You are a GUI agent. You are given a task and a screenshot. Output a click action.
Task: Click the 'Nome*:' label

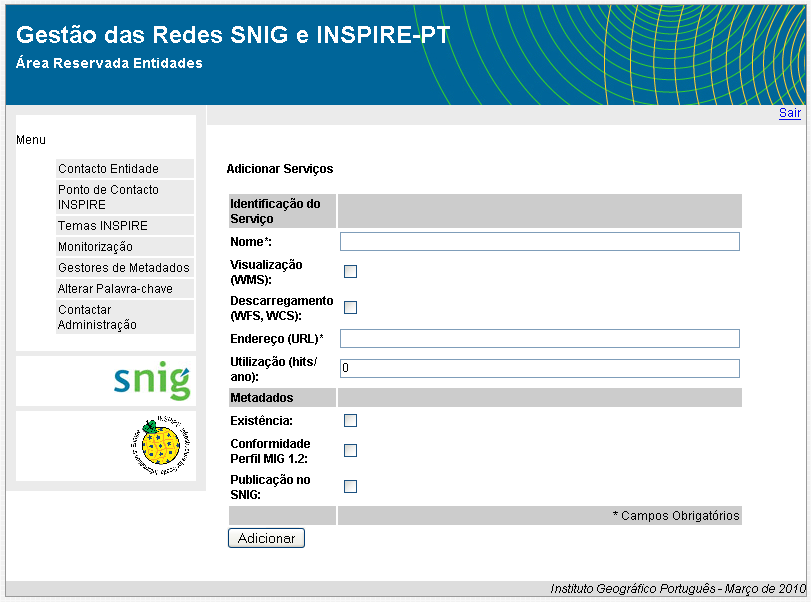pyautogui.click(x=251, y=242)
